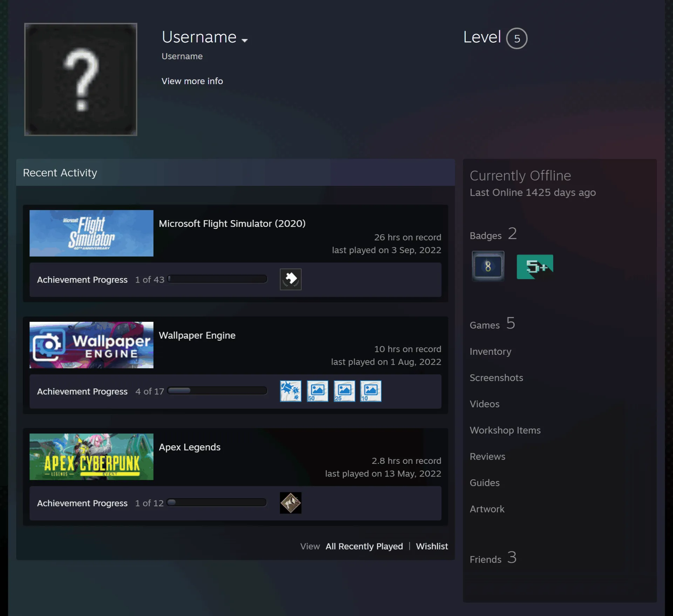Open the Microsoft Flight Simulator banner image
Image resolution: width=673 pixels, height=616 pixels.
[91, 233]
